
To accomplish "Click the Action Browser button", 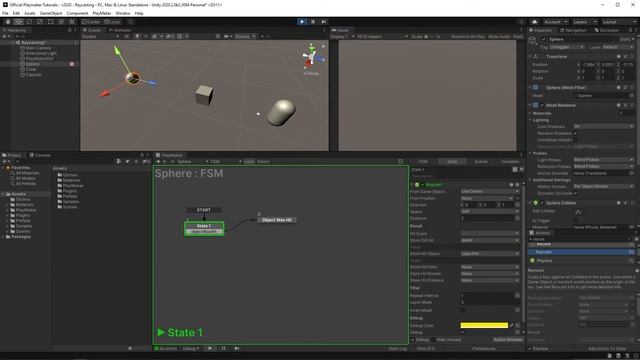I will click(x=508, y=340).
